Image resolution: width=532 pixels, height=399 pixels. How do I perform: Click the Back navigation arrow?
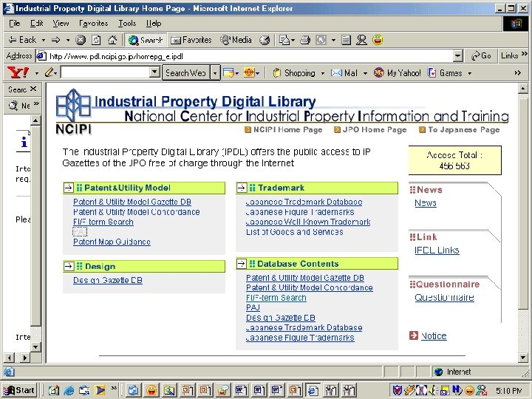coord(22,40)
